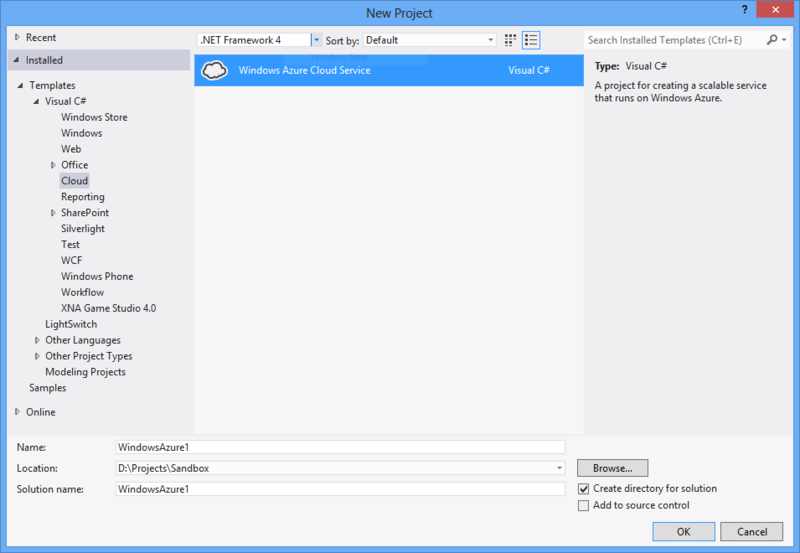Select the LightSwitch category
Viewport: 800px width, 553px height.
click(x=71, y=324)
